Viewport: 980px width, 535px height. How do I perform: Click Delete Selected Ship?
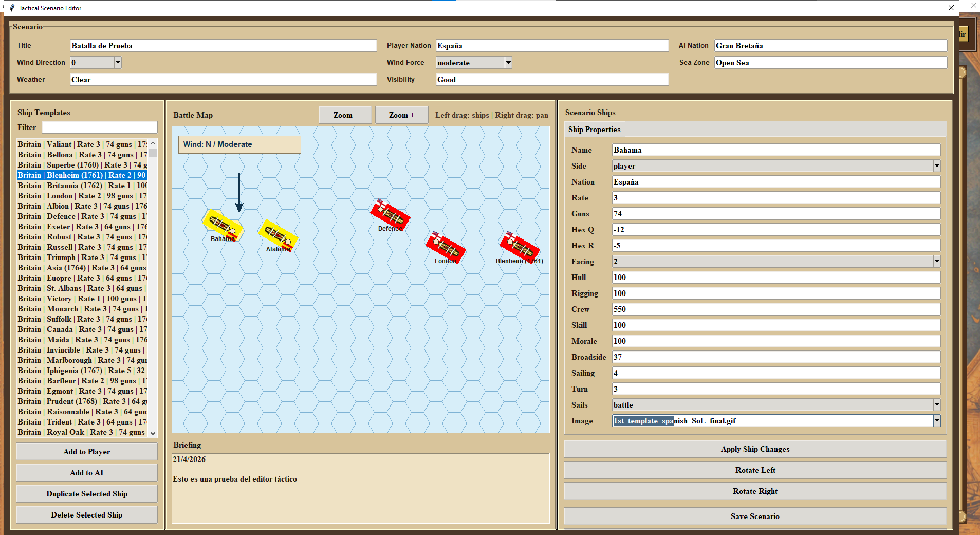(x=86, y=514)
